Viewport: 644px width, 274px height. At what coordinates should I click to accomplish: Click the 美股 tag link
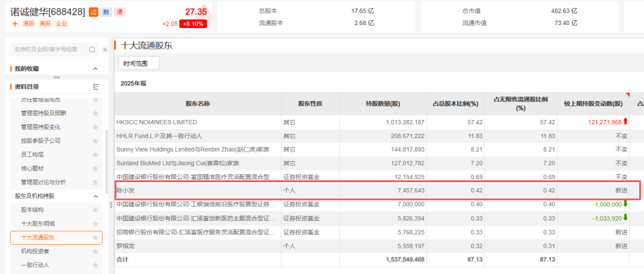click(x=45, y=24)
